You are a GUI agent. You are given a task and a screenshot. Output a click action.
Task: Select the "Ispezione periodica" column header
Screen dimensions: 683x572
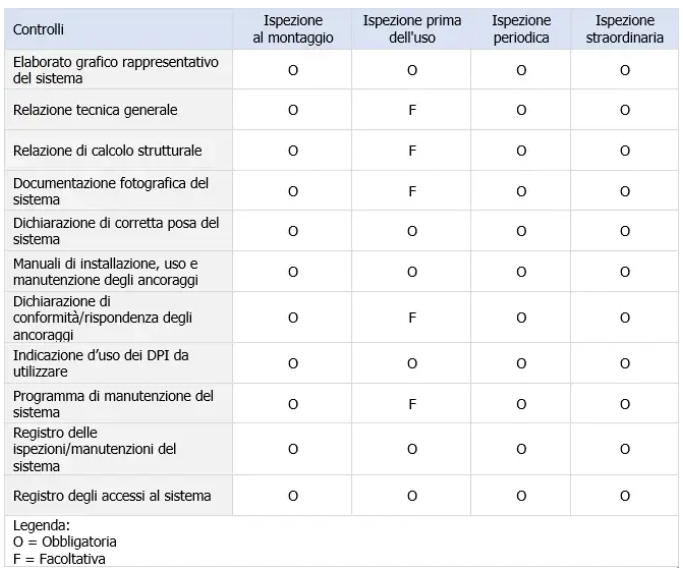(x=521, y=28)
